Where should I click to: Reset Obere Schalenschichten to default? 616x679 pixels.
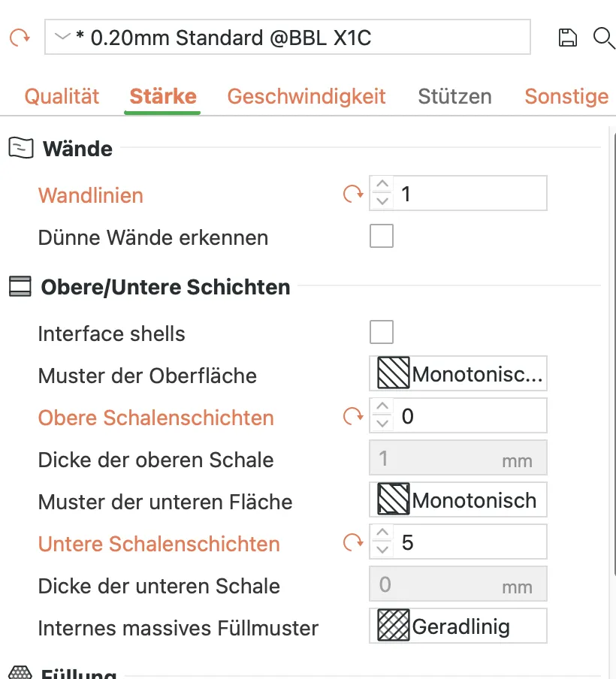pyautogui.click(x=353, y=417)
